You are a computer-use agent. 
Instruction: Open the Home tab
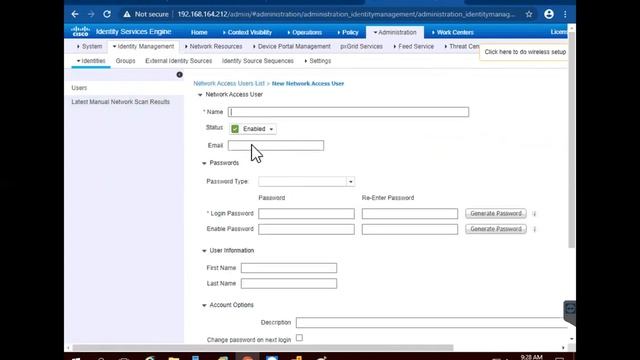tap(199, 32)
